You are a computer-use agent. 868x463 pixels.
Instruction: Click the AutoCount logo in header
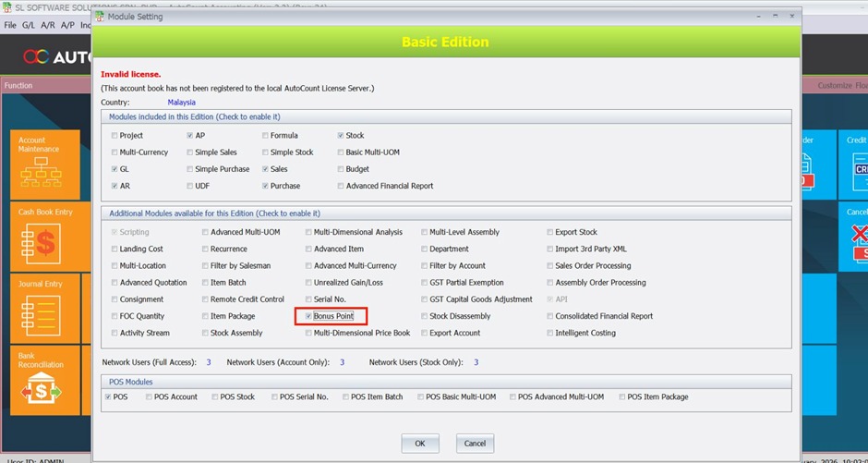point(57,56)
